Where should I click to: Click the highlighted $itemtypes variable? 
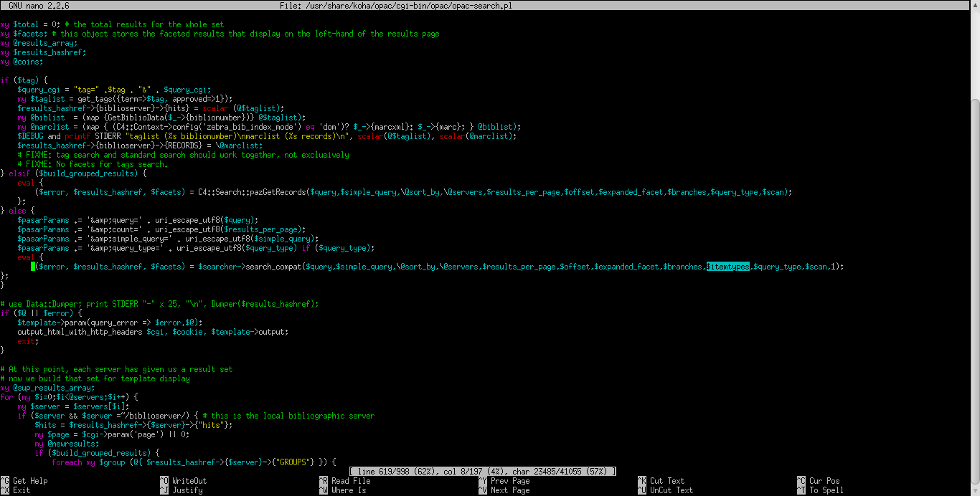[x=727, y=267]
